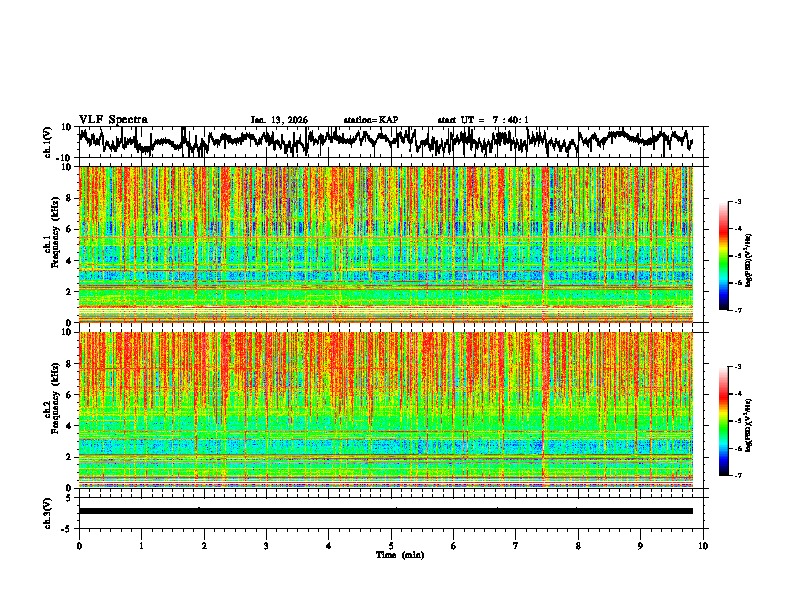Click the "3" tick on the time axis
The width and height of the screenshot is (792, 612).
click(266, 546)
